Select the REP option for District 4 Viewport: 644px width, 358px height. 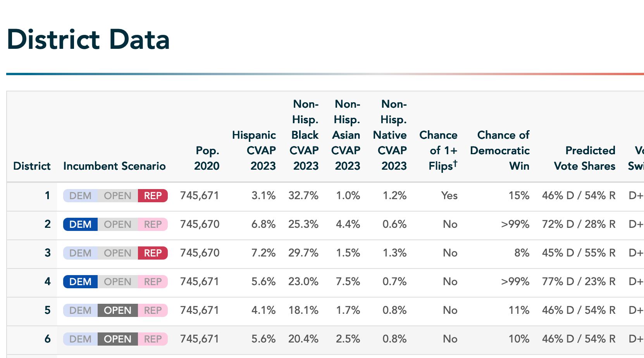coord(153,282)
